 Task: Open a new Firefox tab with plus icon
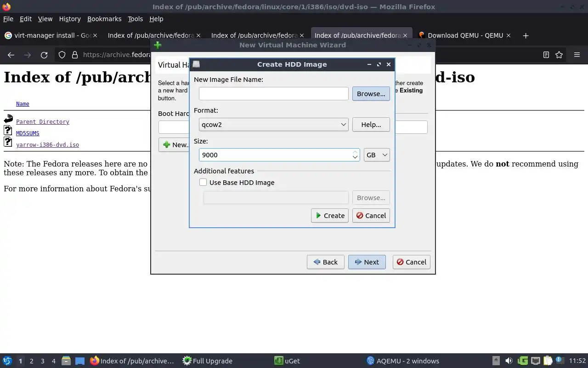526,35
